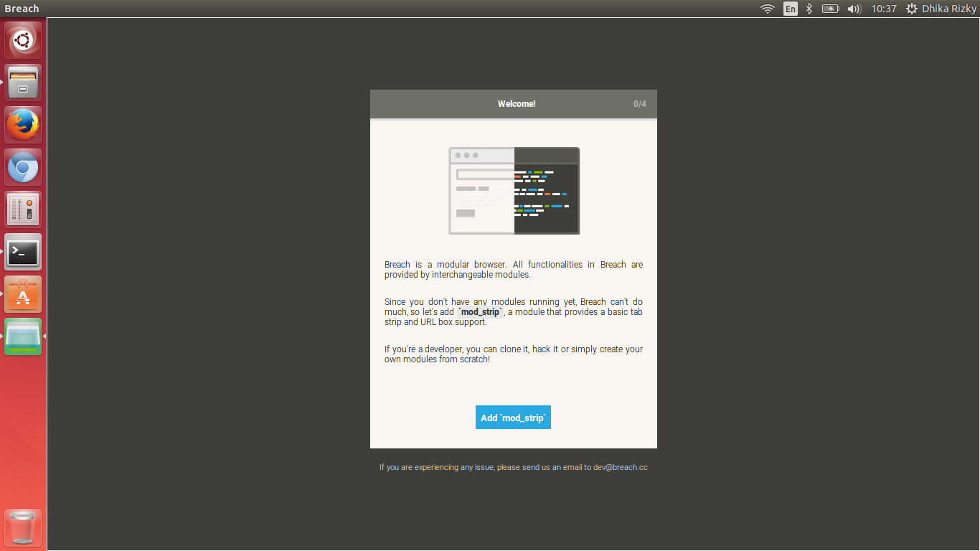Open a Terminal window
This screenshot has height=551, width=980.
(22, 252)
